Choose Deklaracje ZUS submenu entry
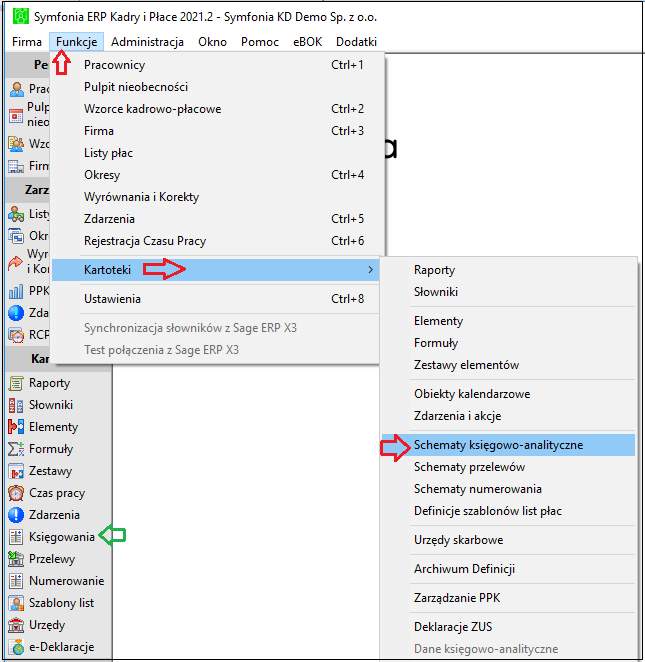 [x=508, y=627]
